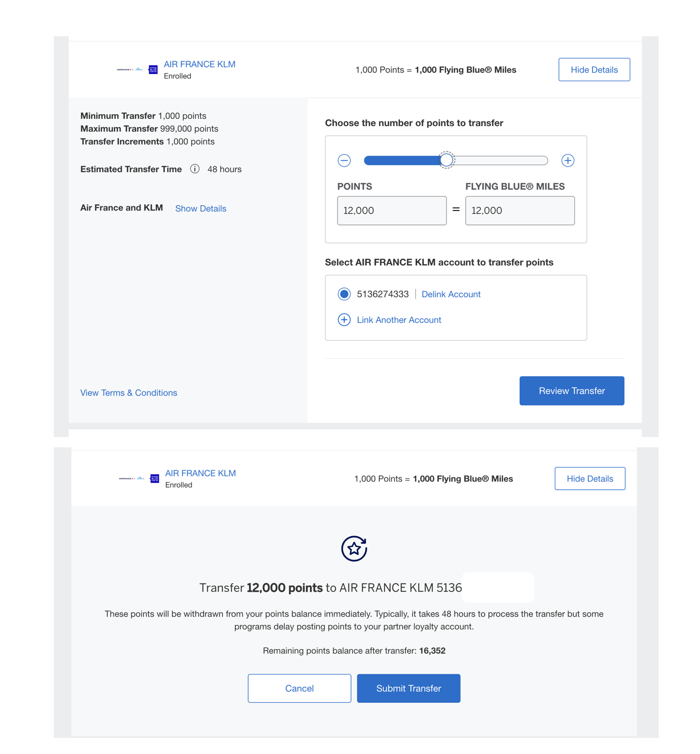Viewport: 700px width, 754px height.
Task: Collapse the top card via Hide Details
Action: tap(594, 69)
